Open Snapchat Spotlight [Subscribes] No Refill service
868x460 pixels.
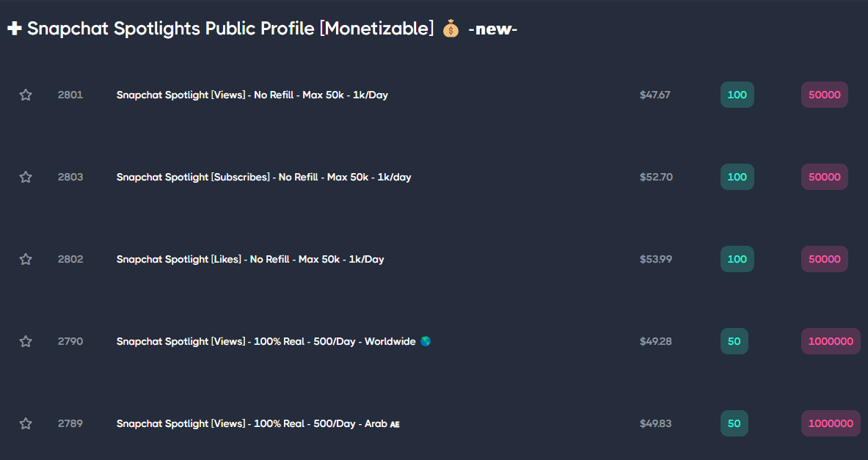click(x=263, y=177)
